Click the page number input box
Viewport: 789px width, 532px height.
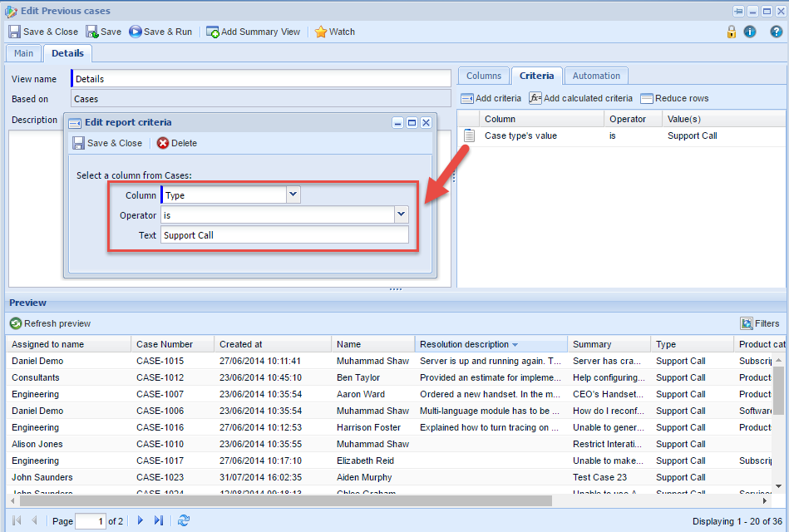tap(90, 521)
